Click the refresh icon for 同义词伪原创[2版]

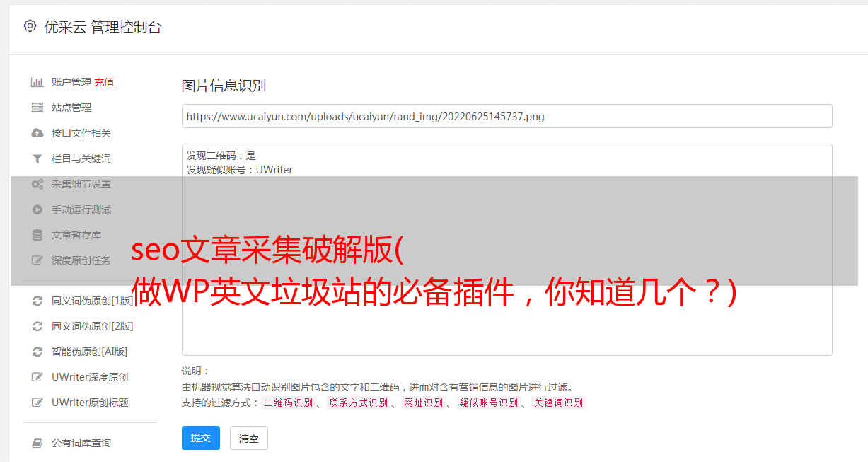point(37,326)
